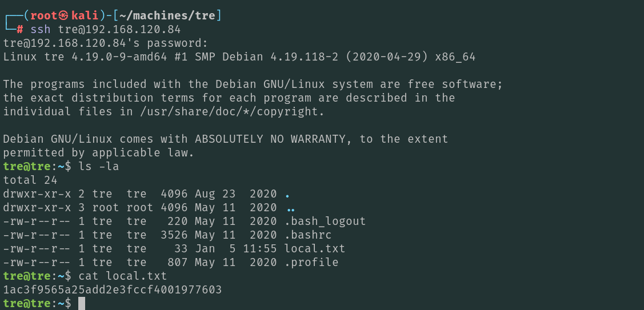Click the tre@192.168.120.84 argument of the ssh command
Viewport: 644px width, 310px height.
[119, 29]
